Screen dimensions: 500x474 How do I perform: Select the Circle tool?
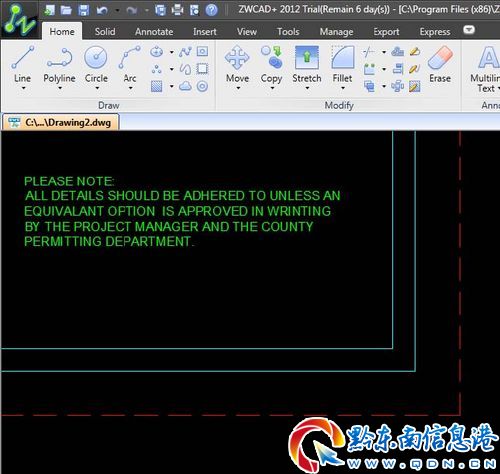(x=96, y=63)
